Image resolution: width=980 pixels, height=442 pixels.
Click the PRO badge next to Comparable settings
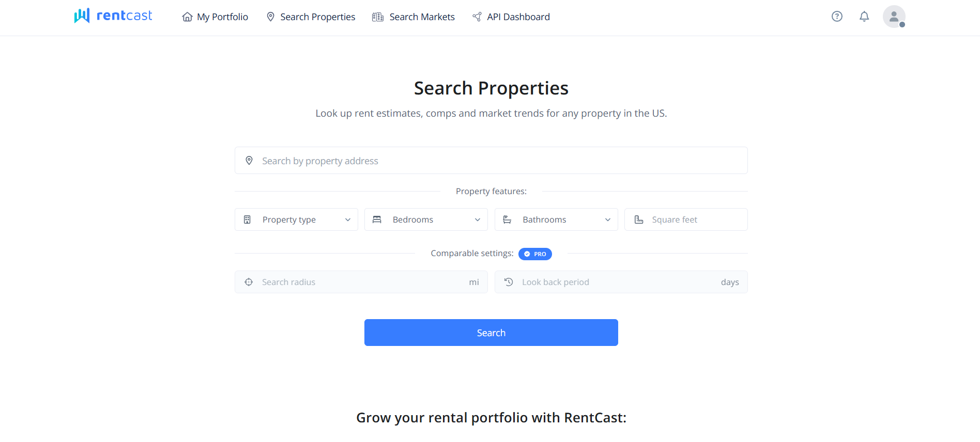(x=535, y=254)
